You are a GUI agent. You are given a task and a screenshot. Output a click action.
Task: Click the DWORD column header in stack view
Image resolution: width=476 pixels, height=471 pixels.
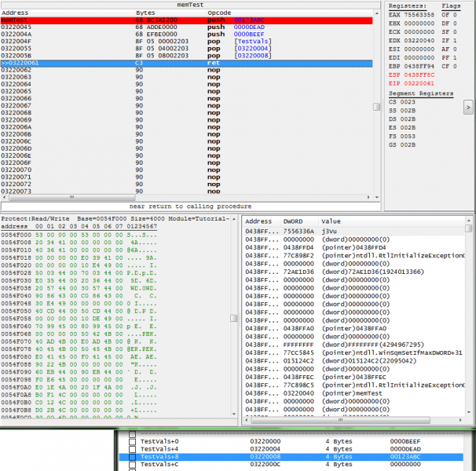tap(292, 221)
